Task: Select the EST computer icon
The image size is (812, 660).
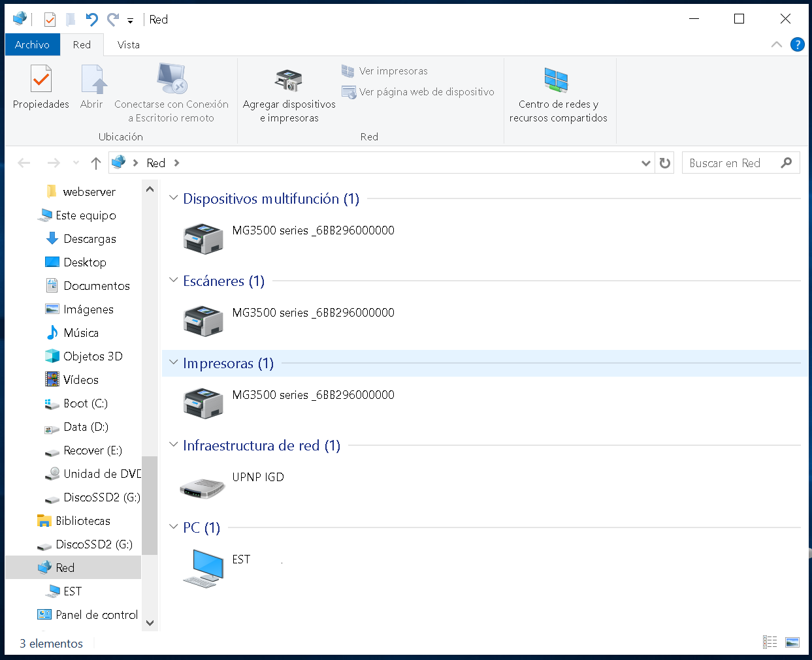Action: (204, 568)
